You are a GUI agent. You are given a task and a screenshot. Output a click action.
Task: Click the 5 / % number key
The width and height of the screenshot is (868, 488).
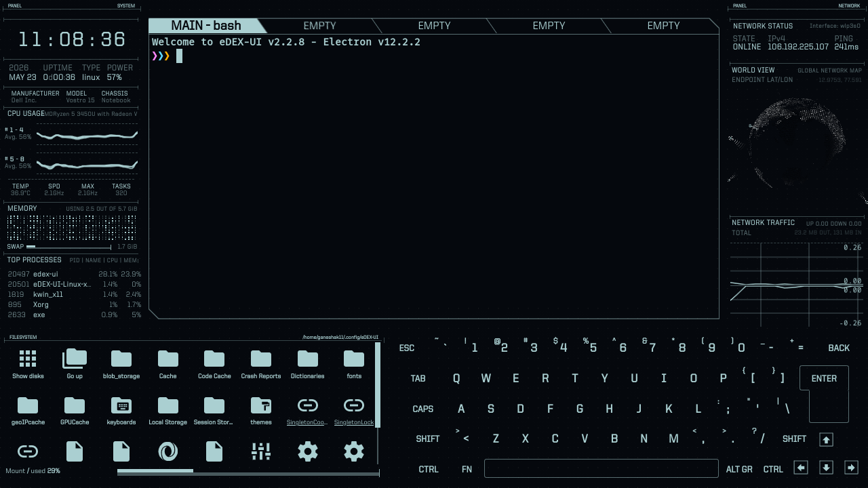591,346
